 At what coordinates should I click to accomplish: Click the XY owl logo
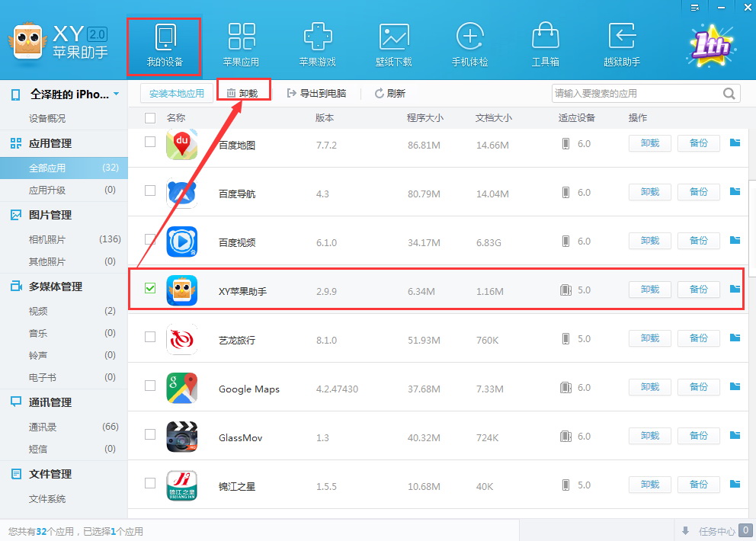pos(28,41)
